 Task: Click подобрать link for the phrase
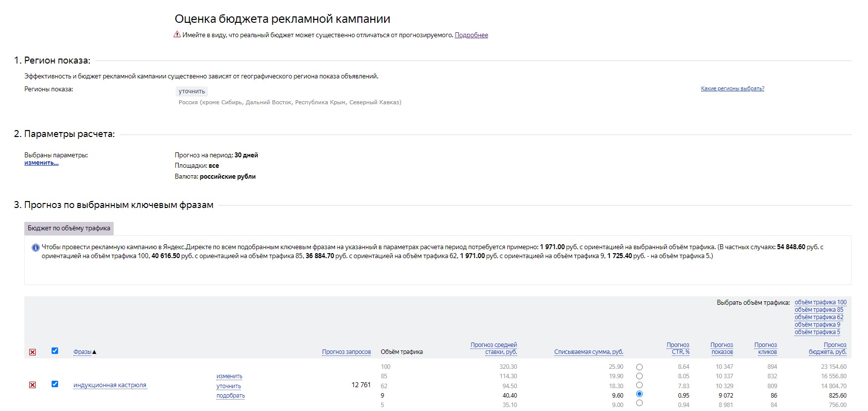point(231,396)
